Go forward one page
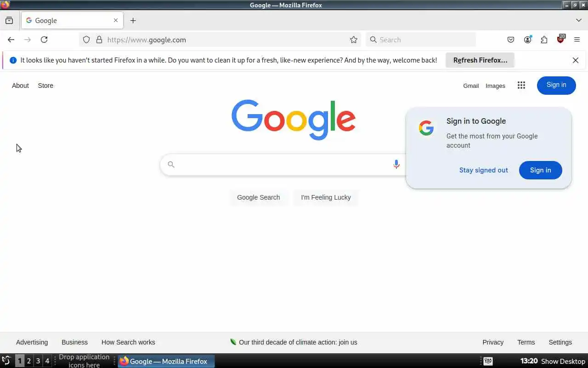The height and width of the screenshot is (368, 588). [28, 40]
